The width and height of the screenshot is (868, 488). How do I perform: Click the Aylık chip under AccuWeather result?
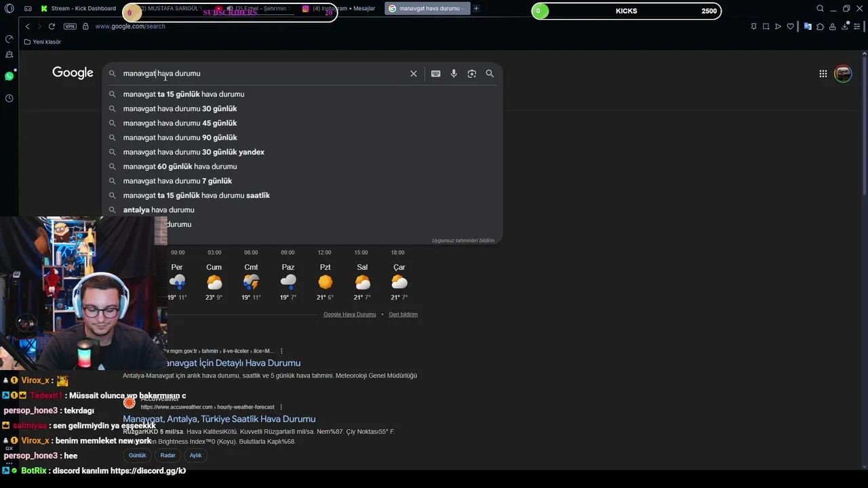[x=195, y=455]
